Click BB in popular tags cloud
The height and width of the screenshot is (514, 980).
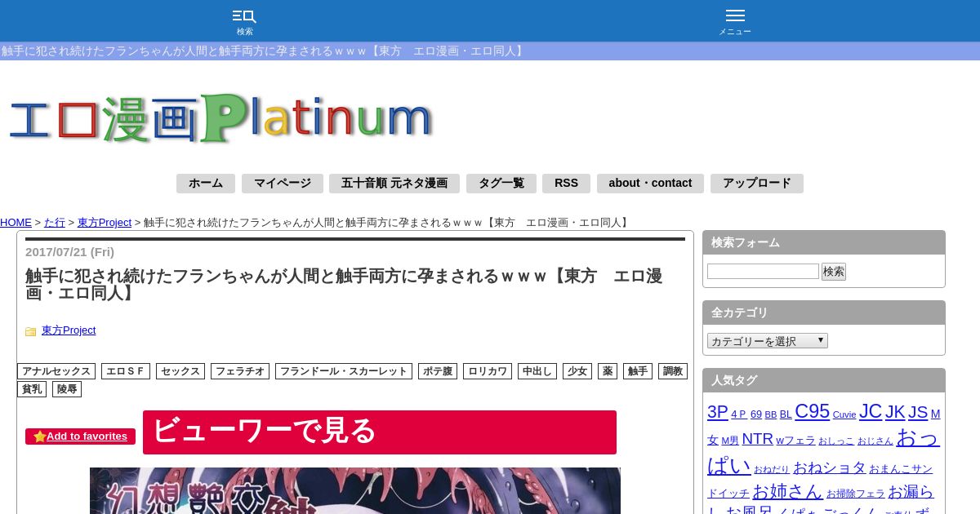pos(771,414)
